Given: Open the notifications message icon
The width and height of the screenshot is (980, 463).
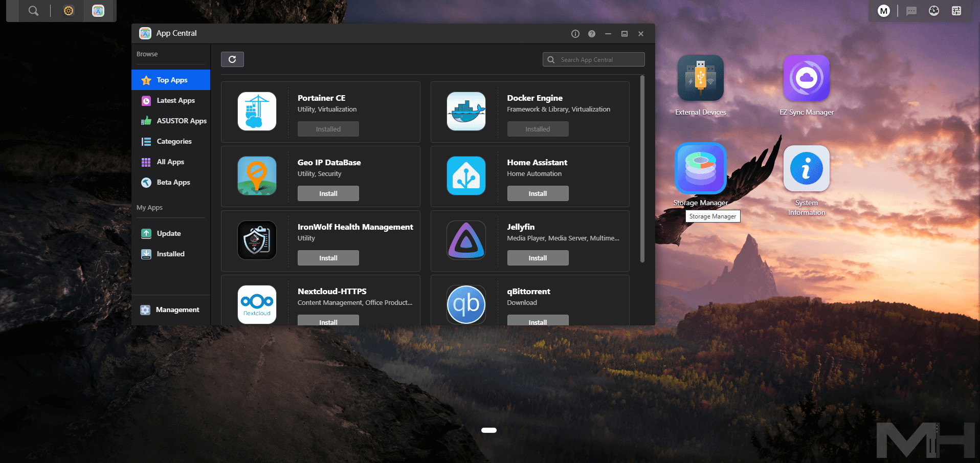Looking at the screenshot, I should (911, 11).
